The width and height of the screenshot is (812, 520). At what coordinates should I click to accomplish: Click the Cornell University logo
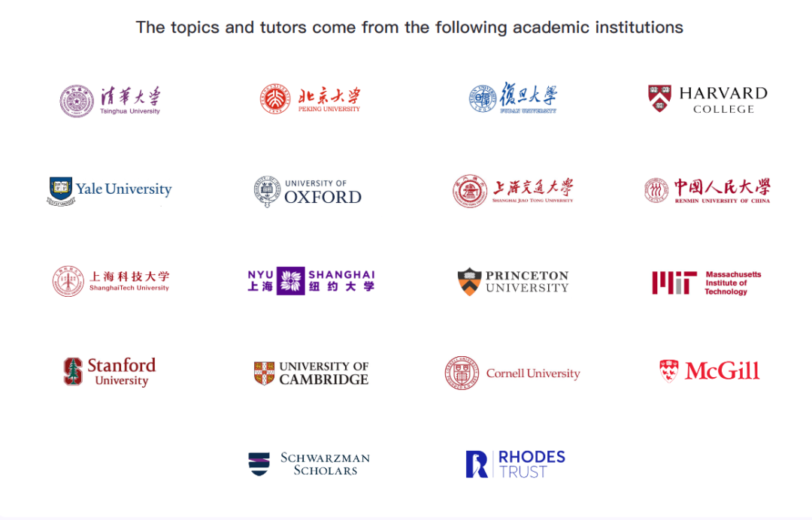coord(512,373)
